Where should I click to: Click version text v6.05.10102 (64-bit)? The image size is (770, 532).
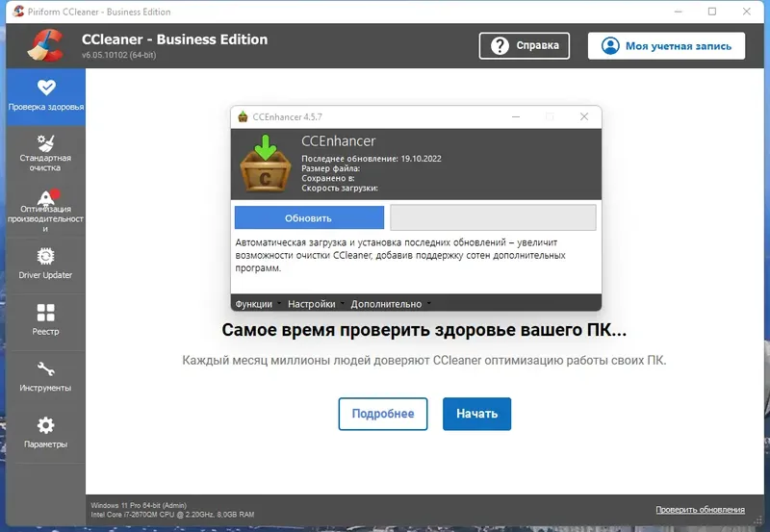pyautogui.click(x=118, y=55)
